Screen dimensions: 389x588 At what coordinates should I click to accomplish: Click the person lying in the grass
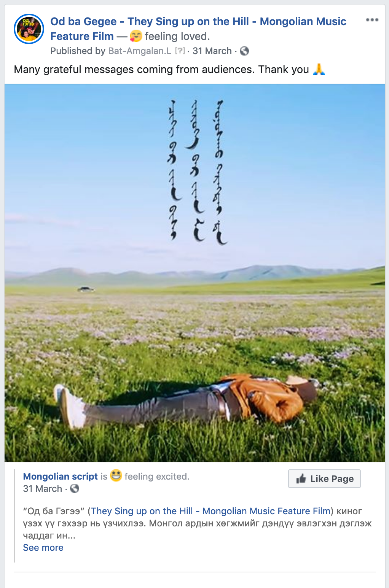pyautogui.click(x=185, y=400)
